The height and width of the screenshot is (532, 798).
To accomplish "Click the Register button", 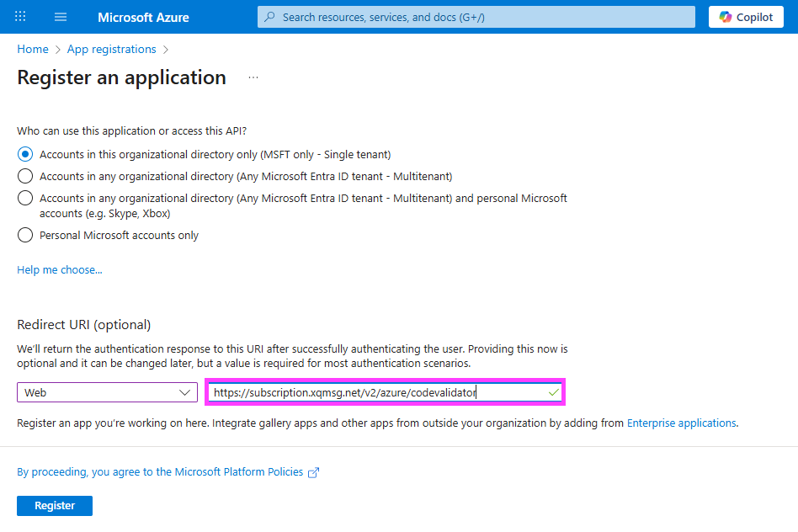I will (55, 506).
